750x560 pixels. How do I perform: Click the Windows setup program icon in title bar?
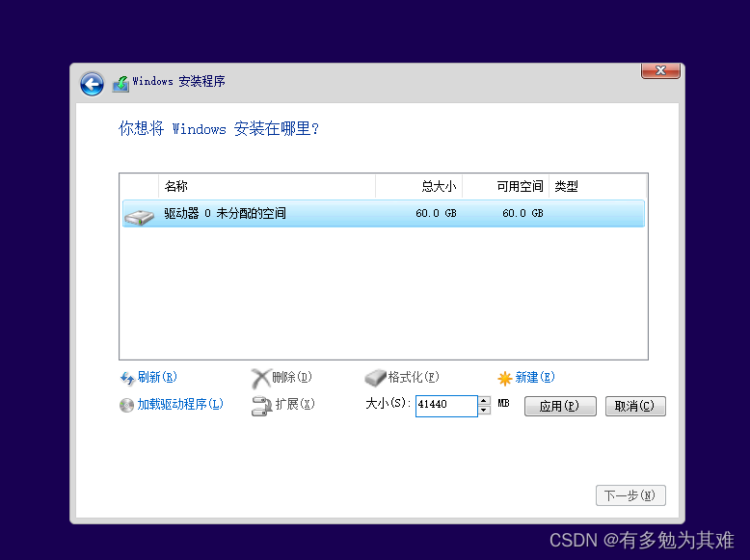pyautogui.click(x=121, y=83)
